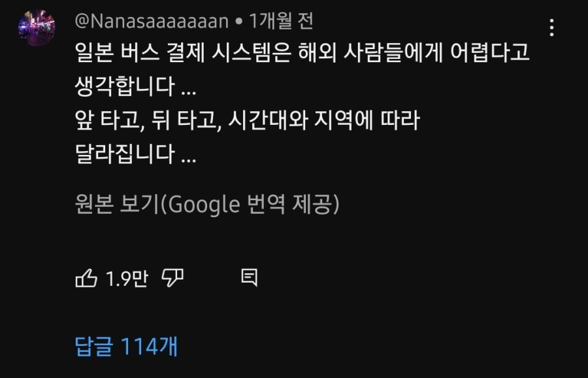
Task: Open the commenter's profile picture
Action: 36,29
